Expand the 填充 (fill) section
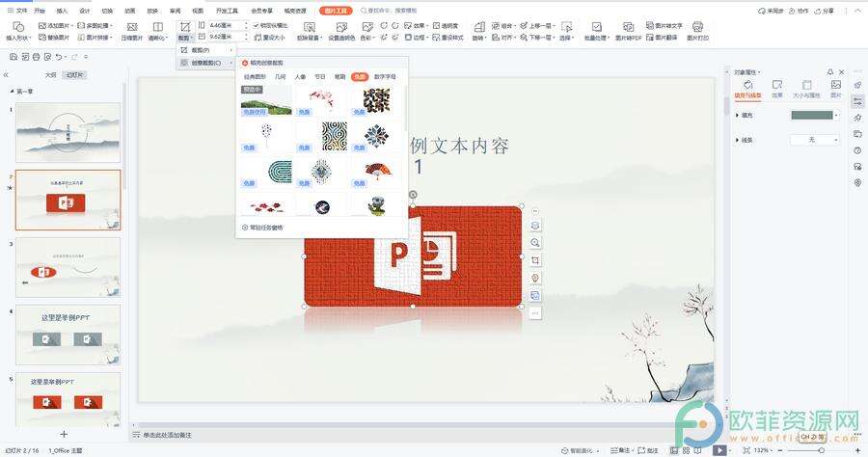Screen dimensions: 868x457 click(738, 116)
